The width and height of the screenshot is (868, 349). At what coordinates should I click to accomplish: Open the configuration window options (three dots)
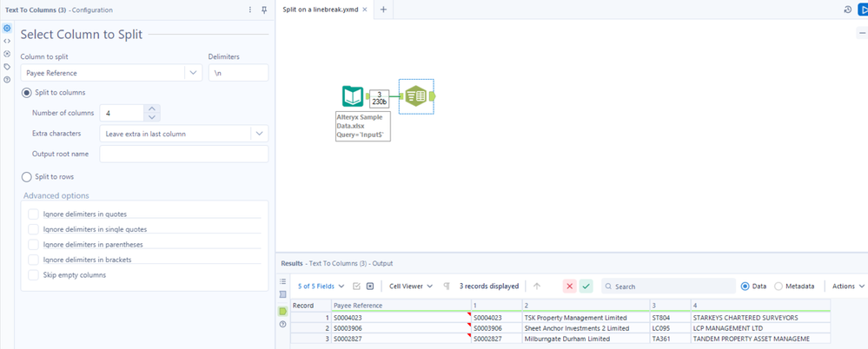pos(249,10)
